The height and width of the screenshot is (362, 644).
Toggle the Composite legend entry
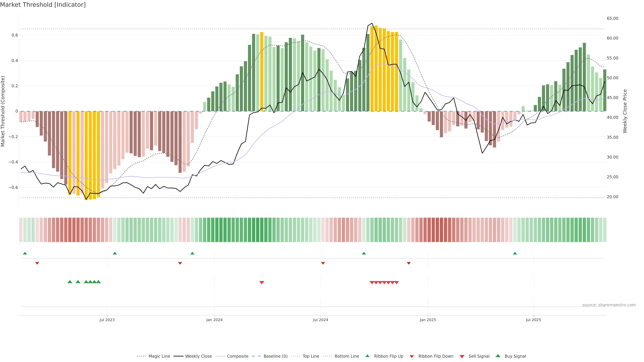[x=237, y=356]
